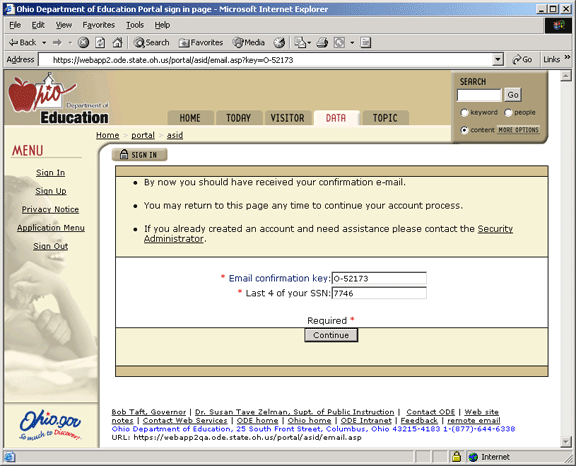Expand the Links toolbar chevron

(x=567, y=57)
